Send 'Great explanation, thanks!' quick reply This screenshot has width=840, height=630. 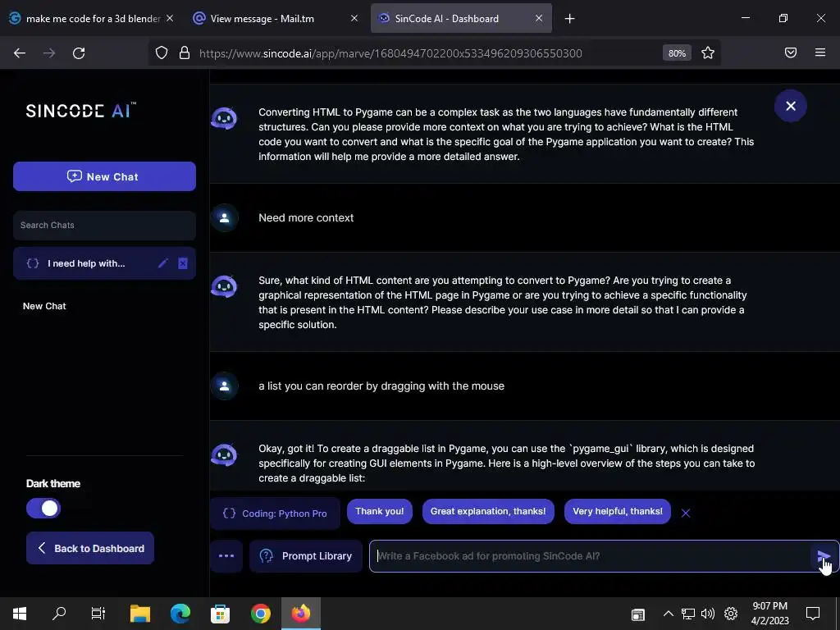pos(488,511)
